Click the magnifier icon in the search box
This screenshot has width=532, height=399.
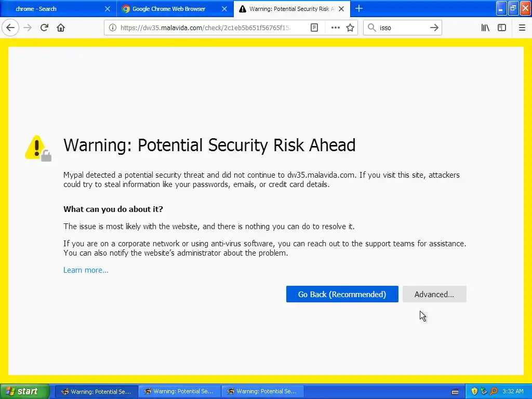372,28
